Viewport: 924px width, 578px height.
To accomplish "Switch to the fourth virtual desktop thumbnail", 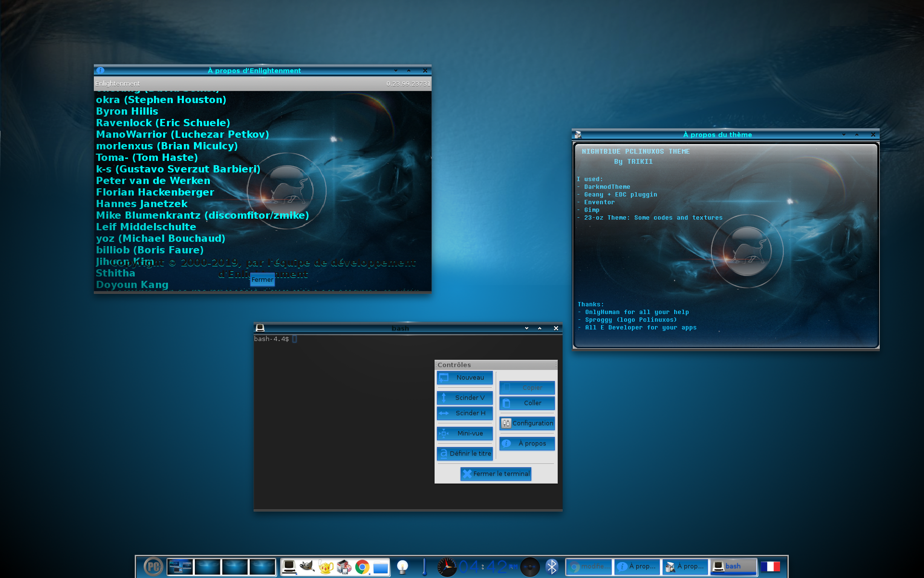I will 262,567.
